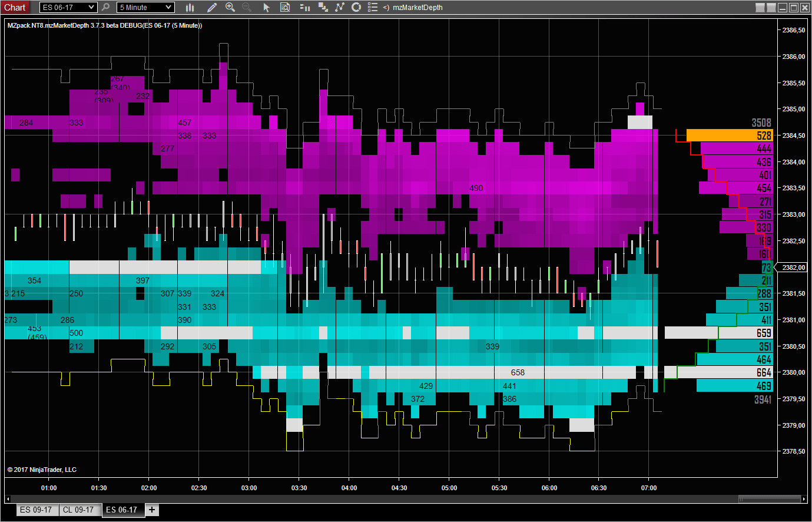
Task: Click the 659 bid depth value
Action: 764,333
